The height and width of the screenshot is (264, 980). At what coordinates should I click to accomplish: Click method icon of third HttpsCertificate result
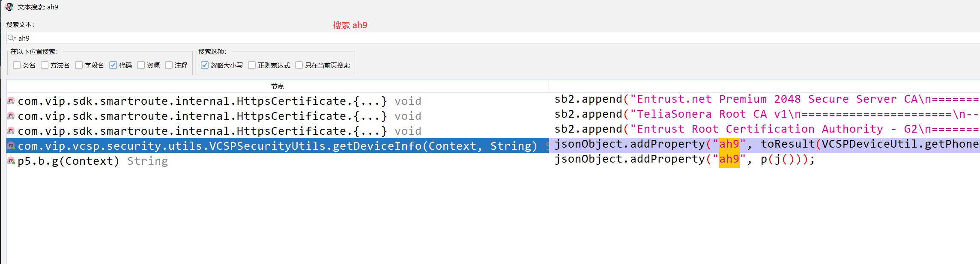(11, 131)
